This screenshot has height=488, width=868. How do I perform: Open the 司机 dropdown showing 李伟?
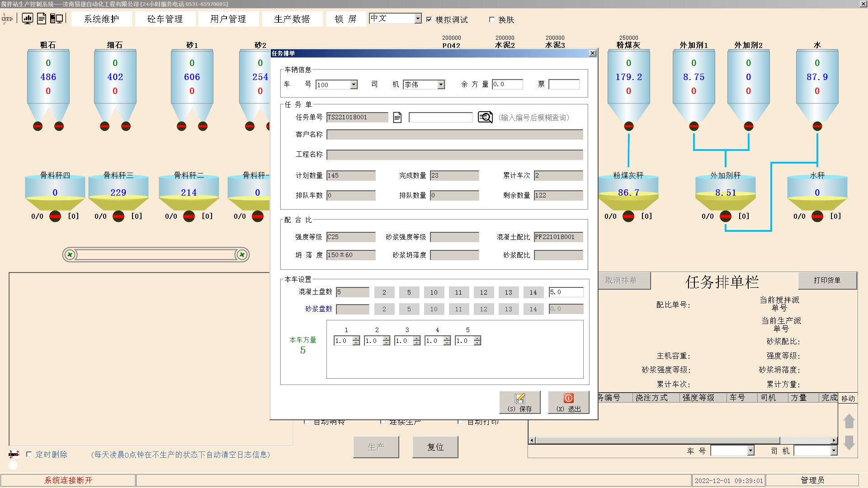[x=441, y=84]
